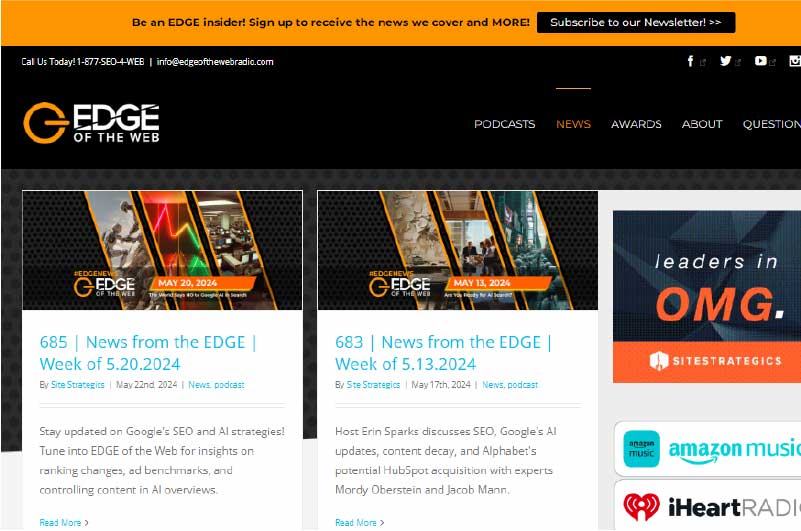The width and height of the screenshot is (801, 531).
Task: Open the Twitter social icon
Action: pos(725,61)
